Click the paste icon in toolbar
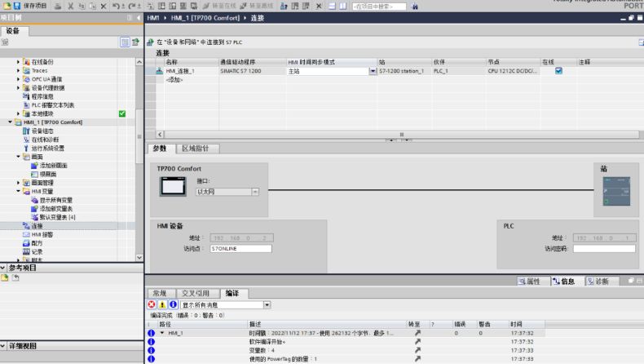This screenshot has width=644, height=364. point(93,7)
